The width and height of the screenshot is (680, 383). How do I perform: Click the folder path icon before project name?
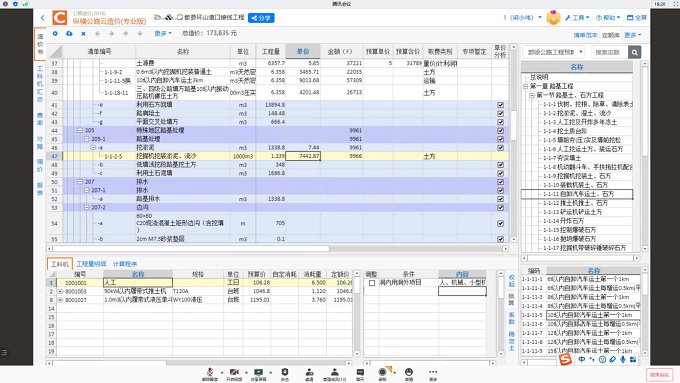(157, 17)
